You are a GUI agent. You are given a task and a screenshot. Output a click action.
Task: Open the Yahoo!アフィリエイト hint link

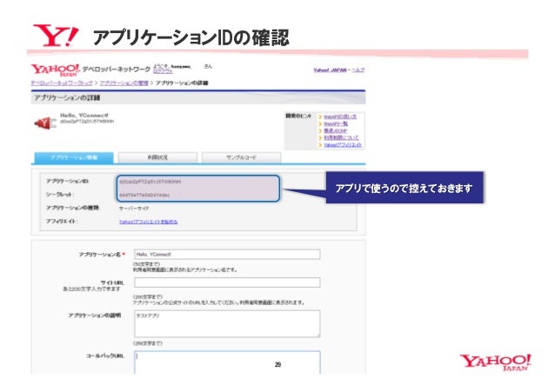pyautogui.click(x=343, y=145)
